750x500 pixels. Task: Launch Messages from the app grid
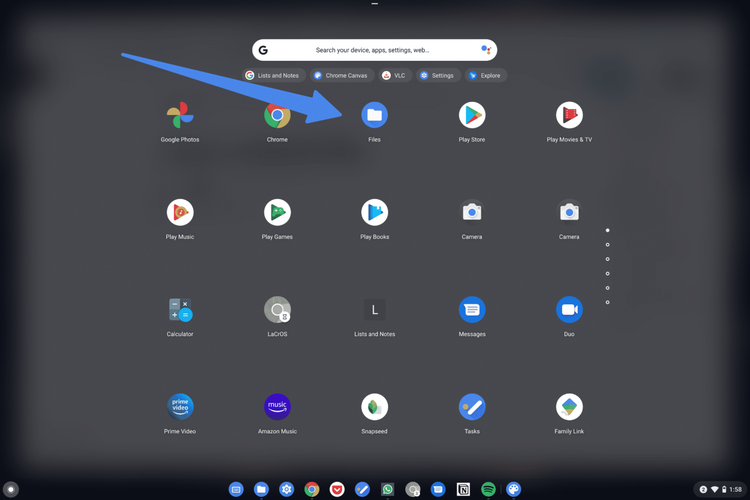point(472,310)
